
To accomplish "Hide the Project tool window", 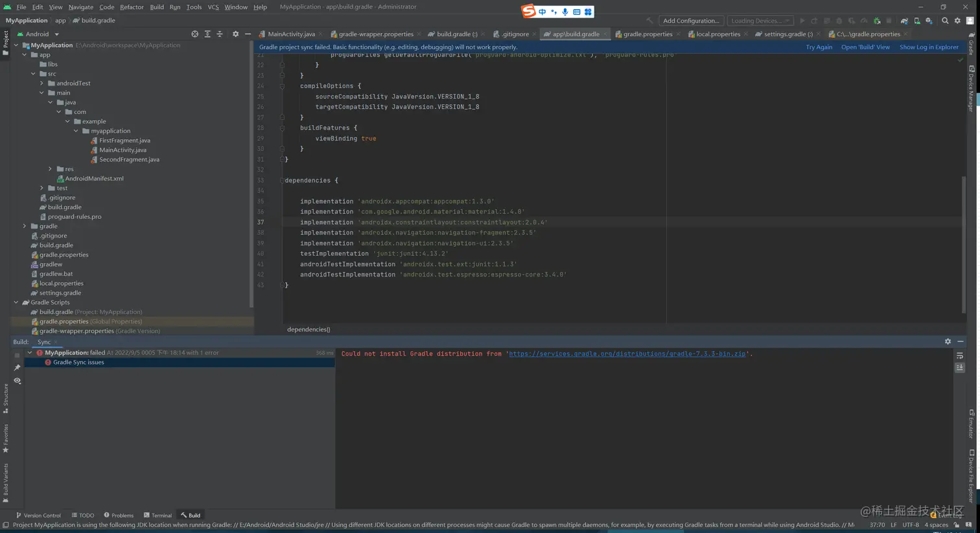I will click(248, 34).
